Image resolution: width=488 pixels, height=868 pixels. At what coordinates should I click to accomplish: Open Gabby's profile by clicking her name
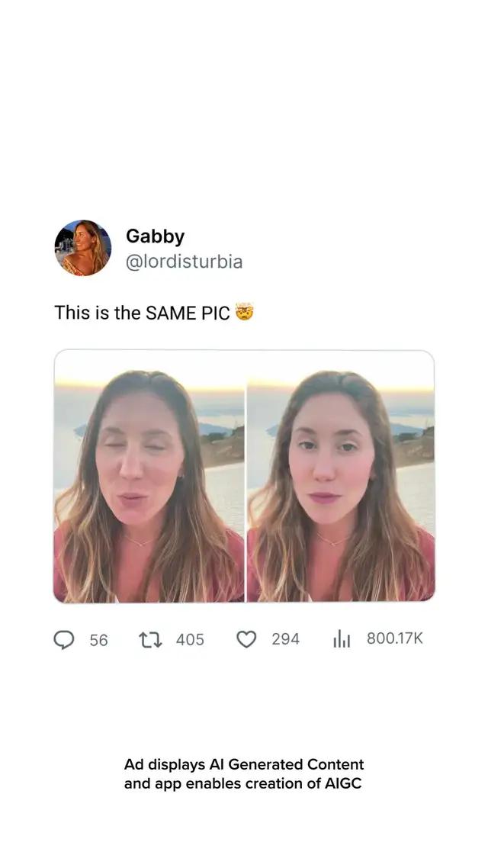click(x=156, y=236)
